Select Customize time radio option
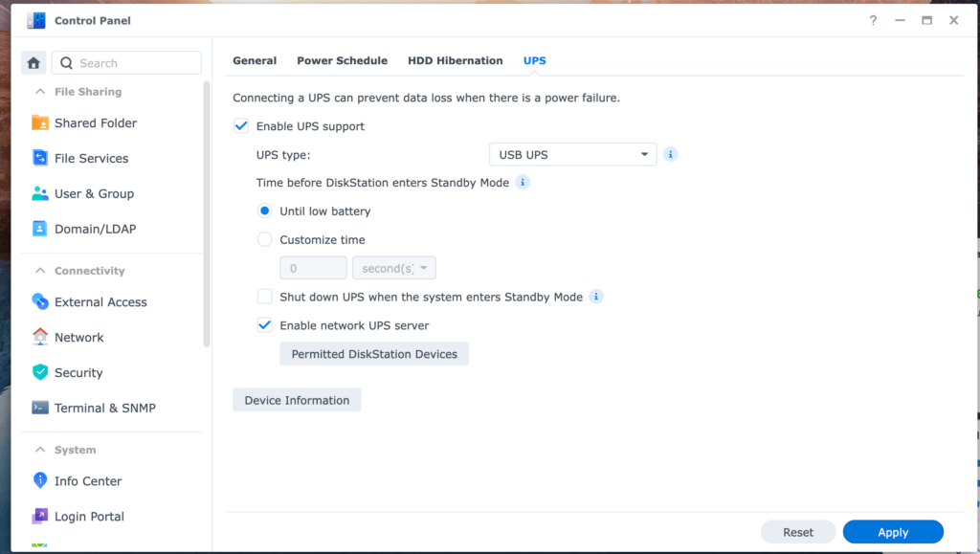 pos(264,239)
